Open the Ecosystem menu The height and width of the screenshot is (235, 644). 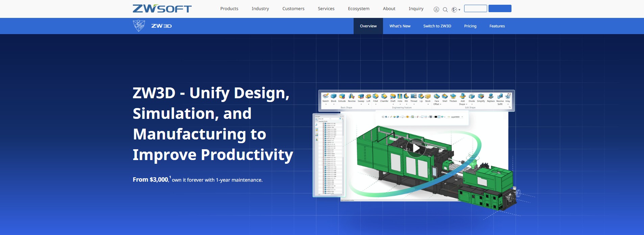pyautogui.click(x=359, y=9)
